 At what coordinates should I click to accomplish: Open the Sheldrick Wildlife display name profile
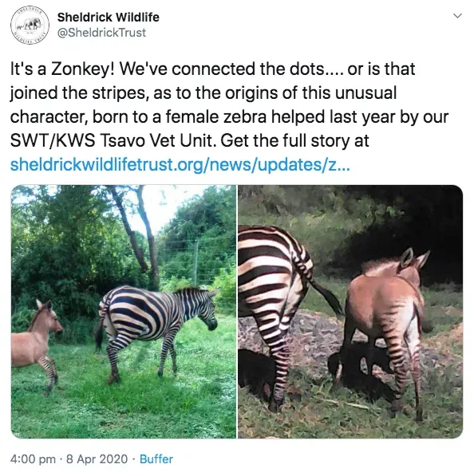point(109,18)
